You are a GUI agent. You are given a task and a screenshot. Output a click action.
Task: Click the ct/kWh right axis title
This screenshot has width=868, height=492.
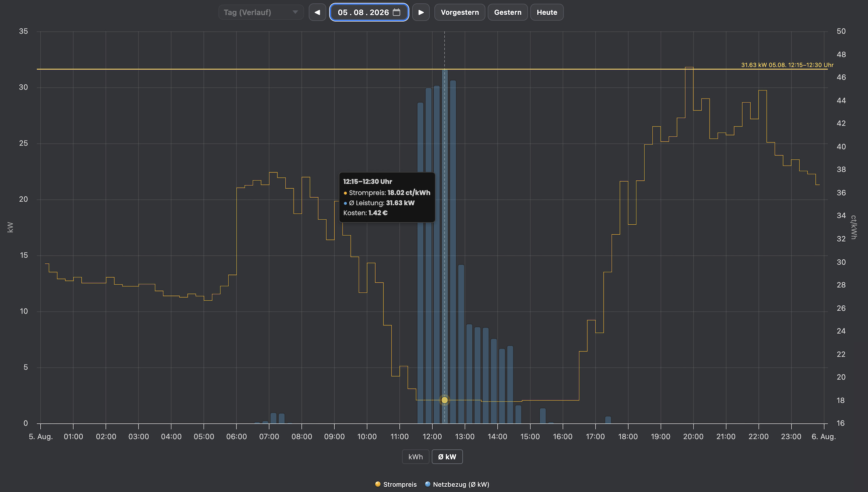[x=854, y=227]
